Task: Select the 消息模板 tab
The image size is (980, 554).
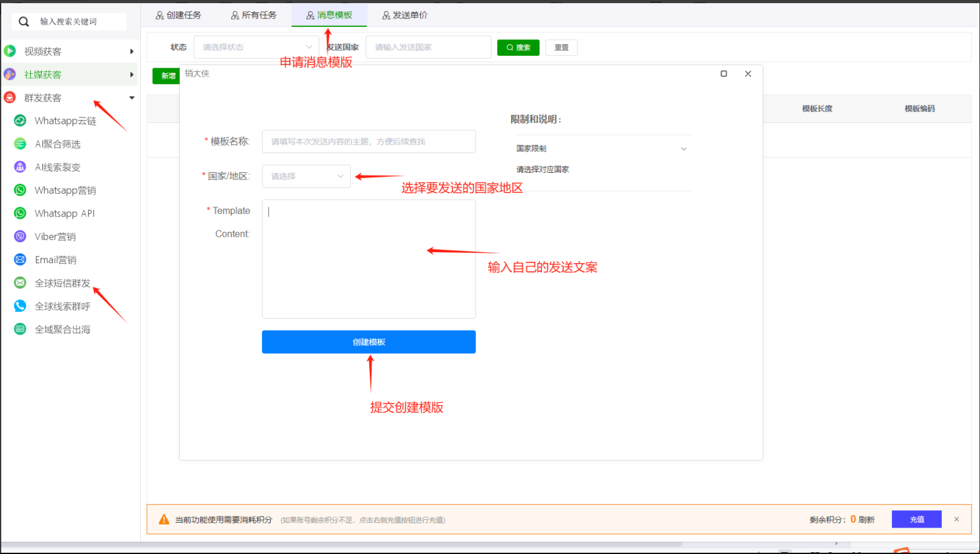Action: 329,15
